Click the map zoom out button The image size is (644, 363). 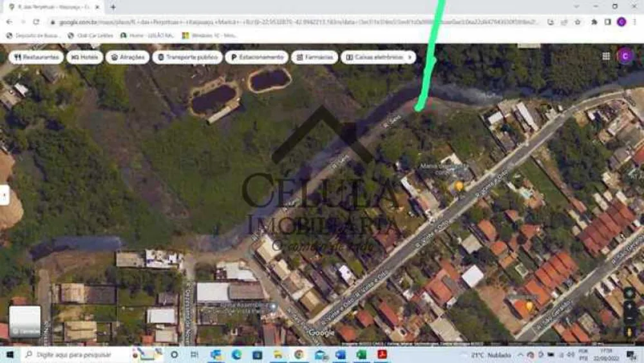click(629, 319)
